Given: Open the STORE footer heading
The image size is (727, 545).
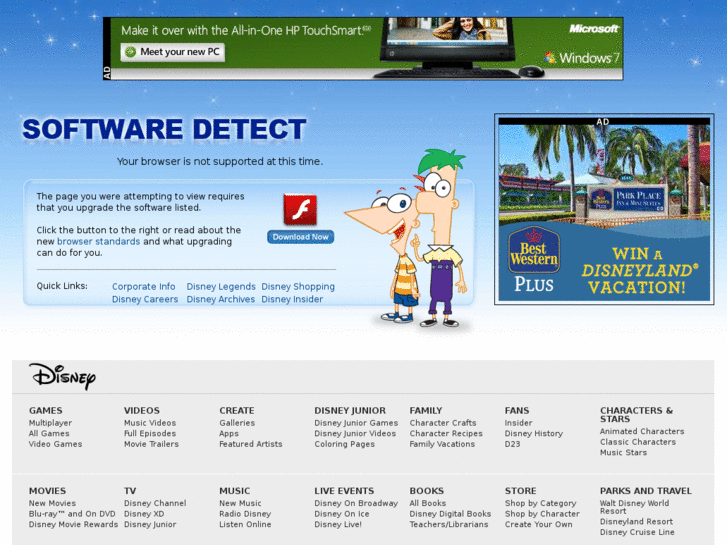Looking at the screenshot, I should click(x=520, y=491).
